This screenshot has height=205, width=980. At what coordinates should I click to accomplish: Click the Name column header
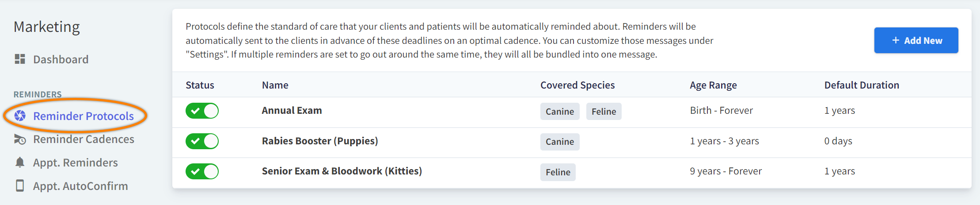click(x=275, y=85)
